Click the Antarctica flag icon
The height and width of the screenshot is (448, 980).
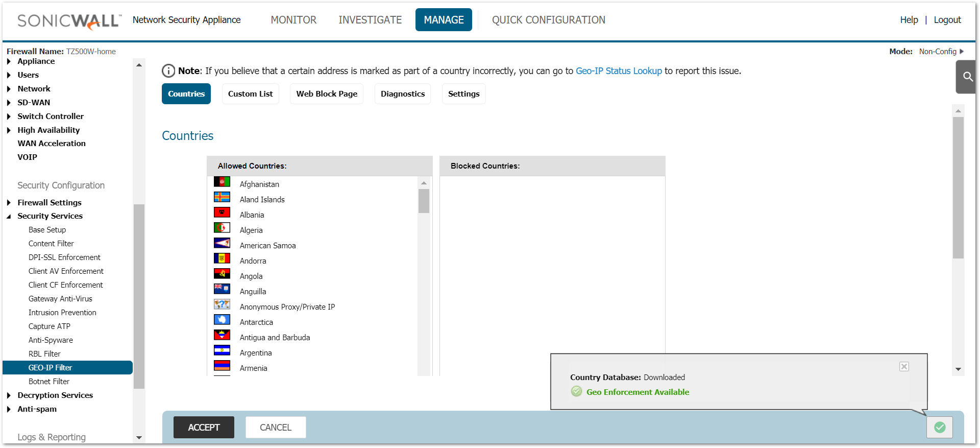[x=222, y=320]
